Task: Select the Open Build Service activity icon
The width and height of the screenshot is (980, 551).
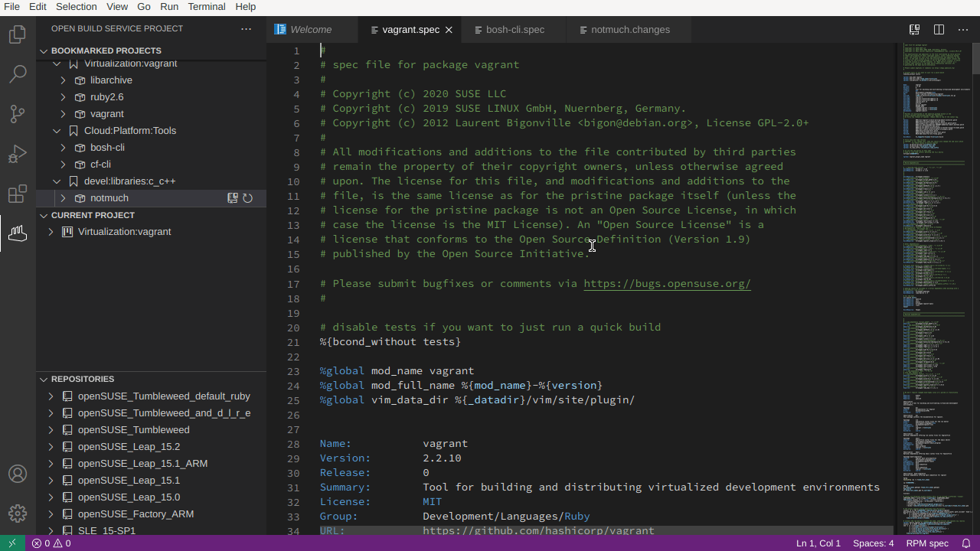Action: pos(18,233)
